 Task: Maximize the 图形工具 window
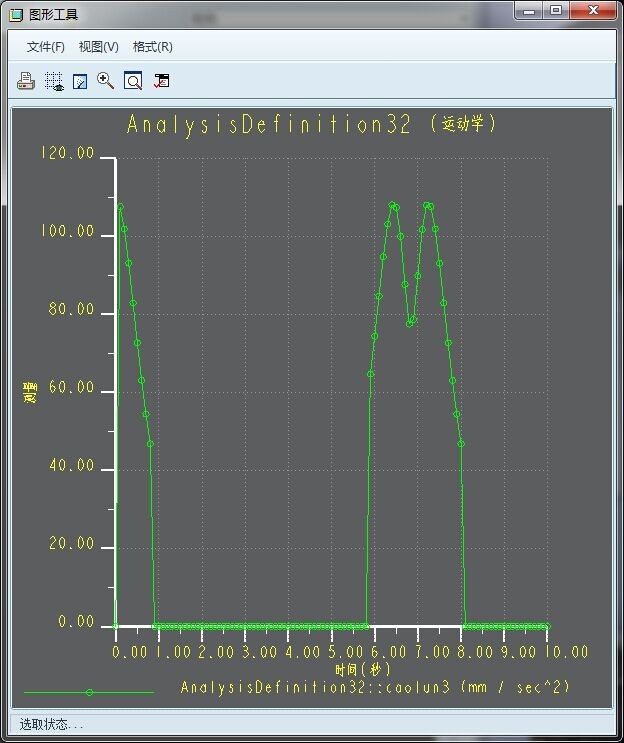(556, 10)
